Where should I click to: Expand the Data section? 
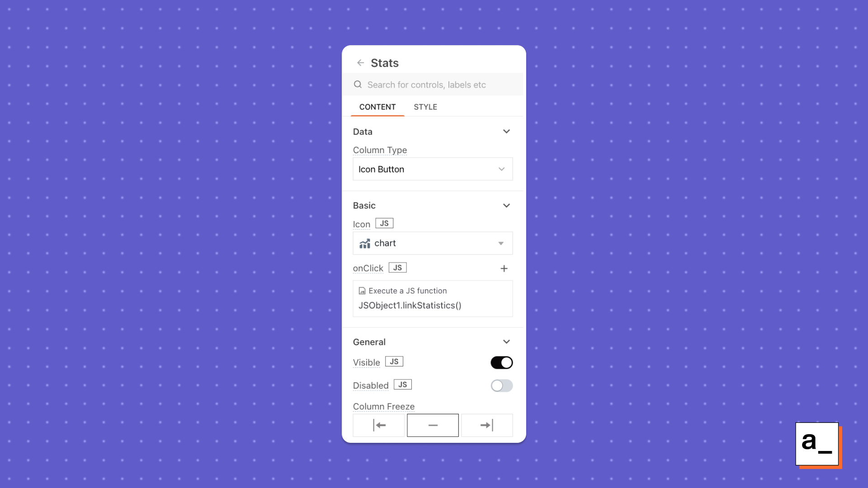click(x=505, y=131)
